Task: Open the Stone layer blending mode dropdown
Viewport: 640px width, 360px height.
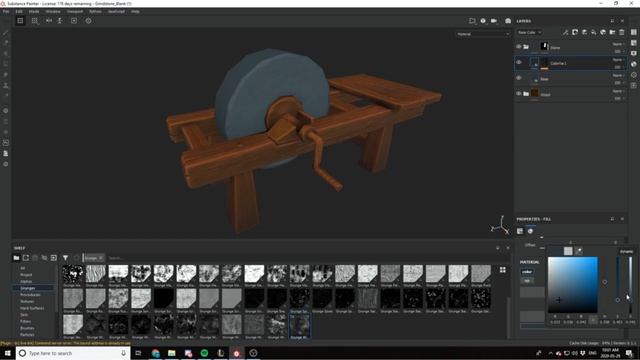Action: pos(618,44)
